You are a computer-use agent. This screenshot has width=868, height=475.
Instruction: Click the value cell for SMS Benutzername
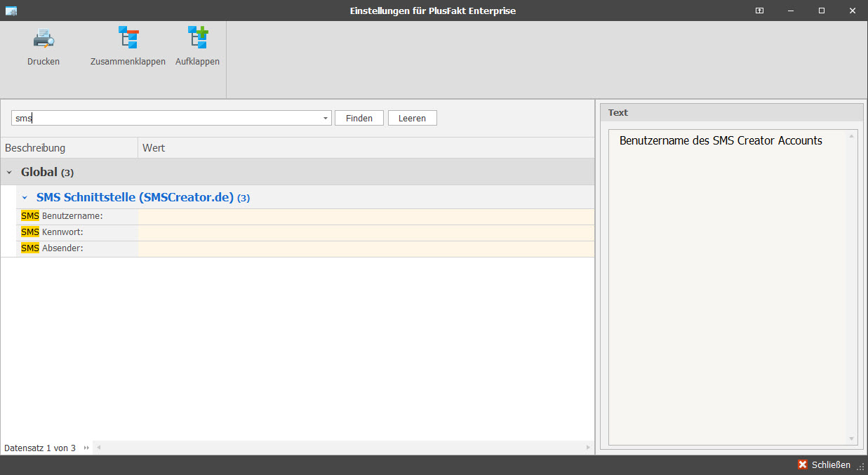tap(366, 216)
